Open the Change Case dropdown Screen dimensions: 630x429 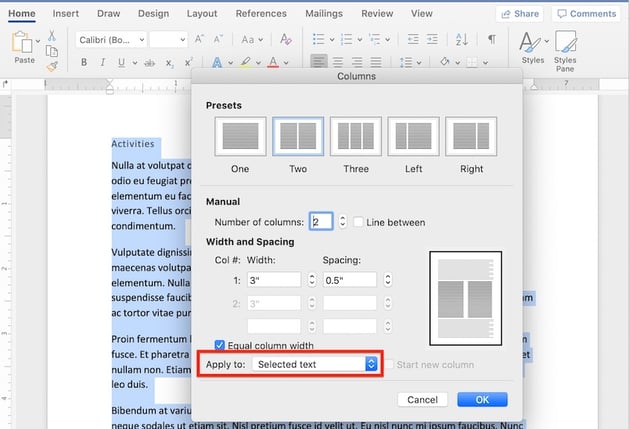[252, 40]
